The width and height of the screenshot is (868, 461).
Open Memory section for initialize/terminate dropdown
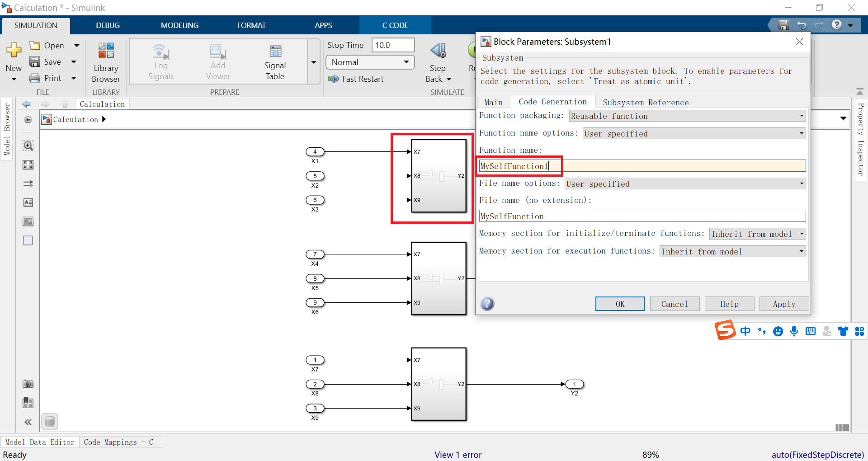coord(758,234)
